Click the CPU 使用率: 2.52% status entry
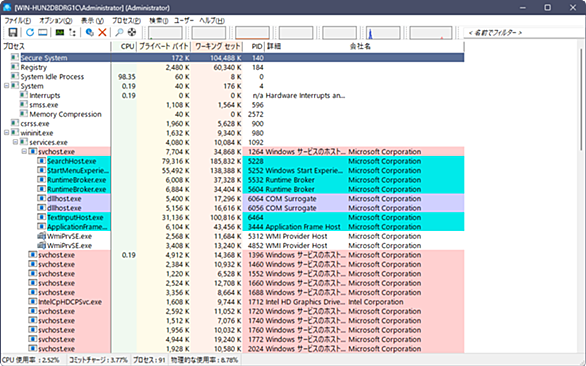Viewport: 586px width, 366px height. 31,360
